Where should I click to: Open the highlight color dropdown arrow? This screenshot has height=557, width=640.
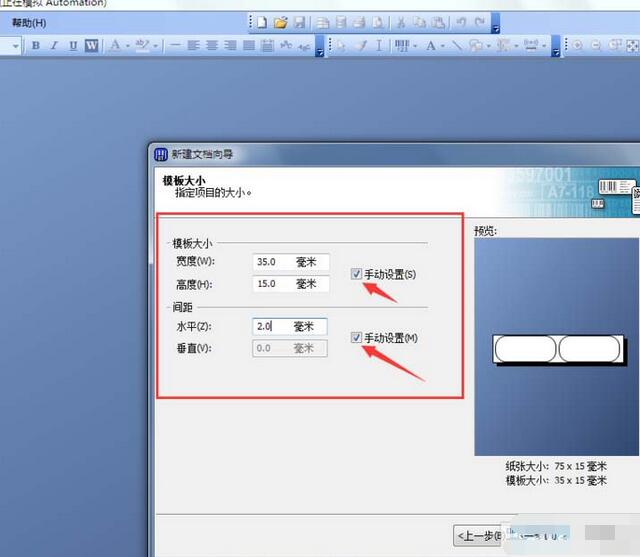point(156,46)
